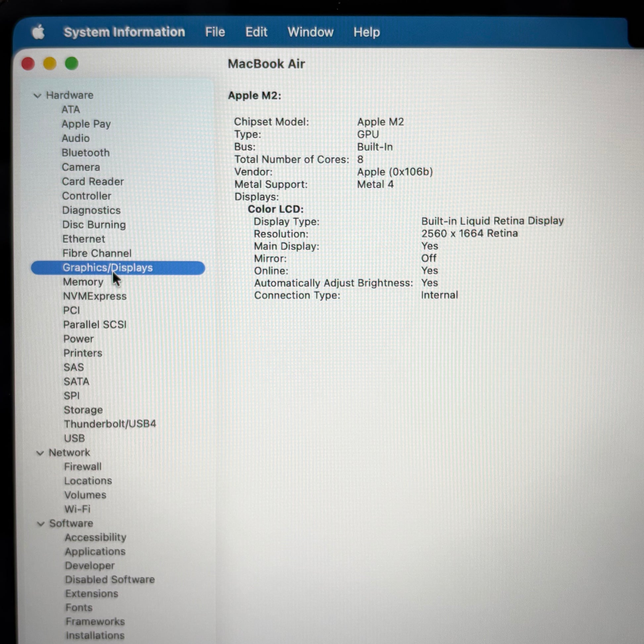This screenshot has height=644, width=644.
Task: Open the File menu
Action: click(x=215, y=32)
